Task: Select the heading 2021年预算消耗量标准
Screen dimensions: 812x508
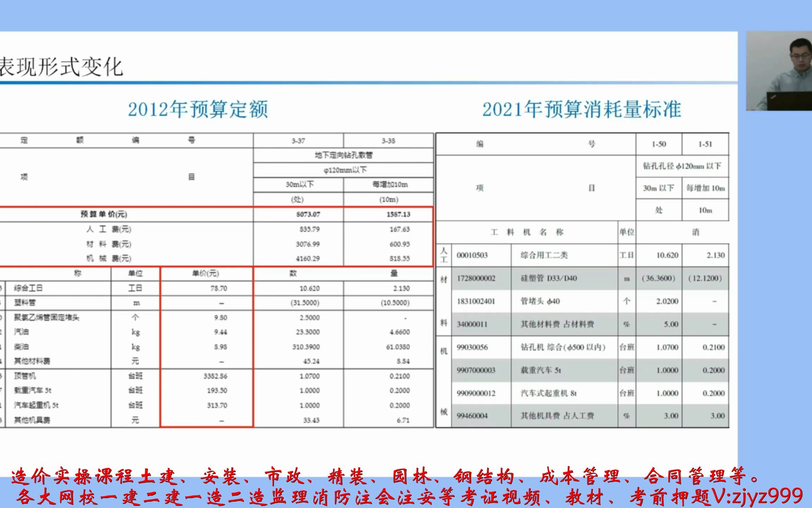Action: pyautogui.click(x=582, y=109)
